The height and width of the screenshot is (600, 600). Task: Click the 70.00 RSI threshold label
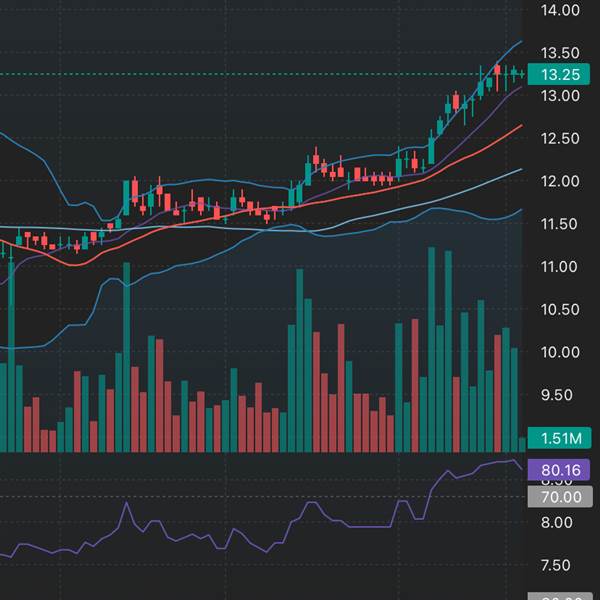click(x=560, y=497)
